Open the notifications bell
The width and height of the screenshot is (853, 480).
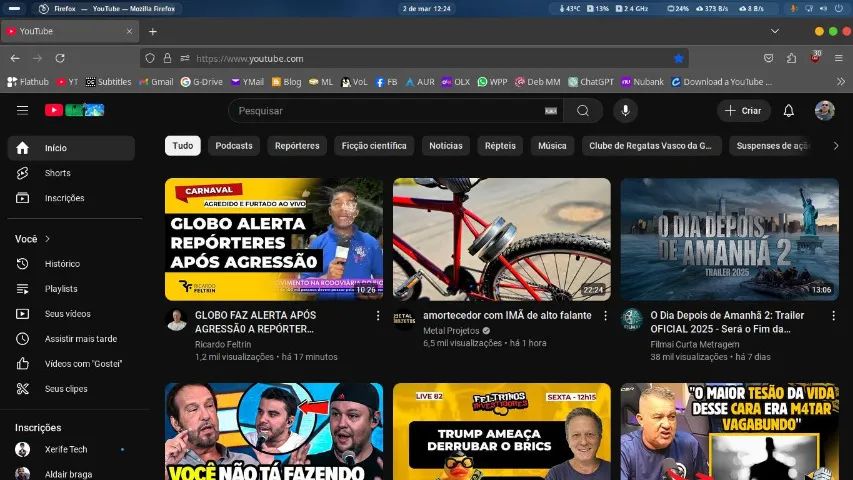pyautogui.click(x=789, y=111)
